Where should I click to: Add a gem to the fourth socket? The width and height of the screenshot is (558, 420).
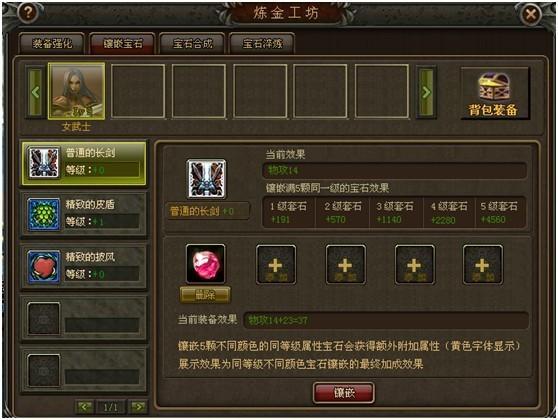415,264
